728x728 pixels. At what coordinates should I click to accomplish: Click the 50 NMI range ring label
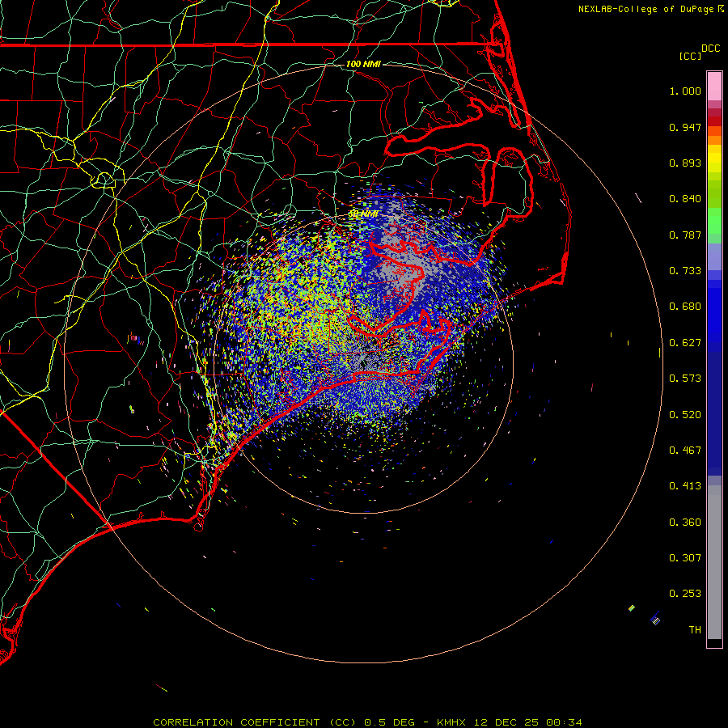[x=363, y=214]
